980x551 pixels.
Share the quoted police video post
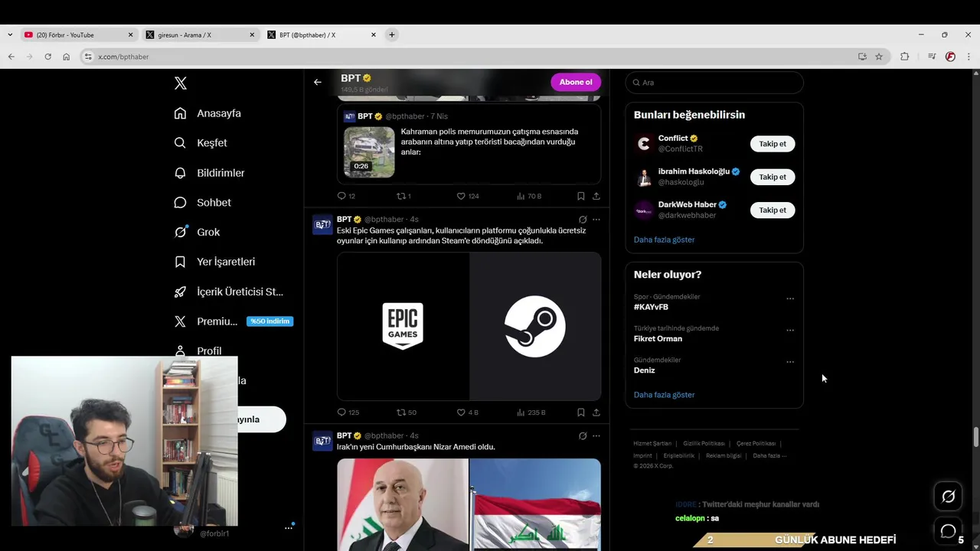[596, 197]
